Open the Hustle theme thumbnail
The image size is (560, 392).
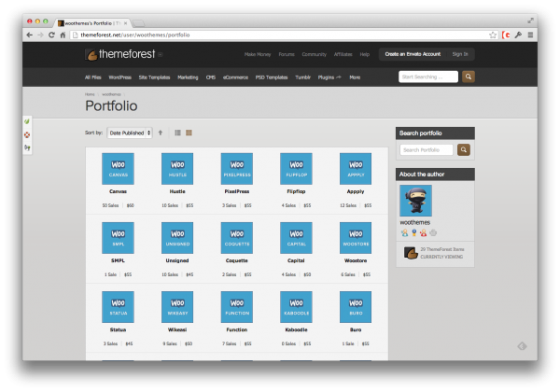click(x=177, y=169)
